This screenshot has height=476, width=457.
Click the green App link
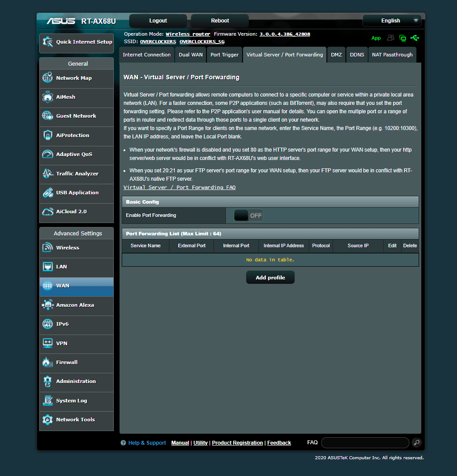click(376, 38)
